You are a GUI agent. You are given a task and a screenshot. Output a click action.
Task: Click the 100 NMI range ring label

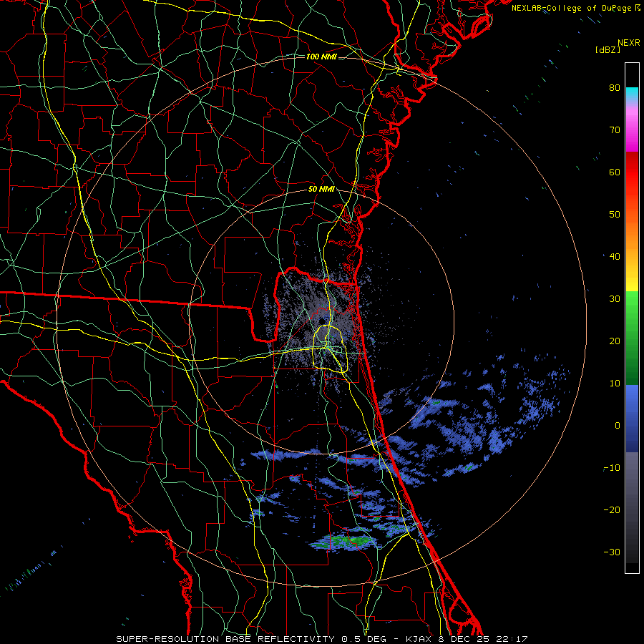pyautogui.click(x=321, y=57)
